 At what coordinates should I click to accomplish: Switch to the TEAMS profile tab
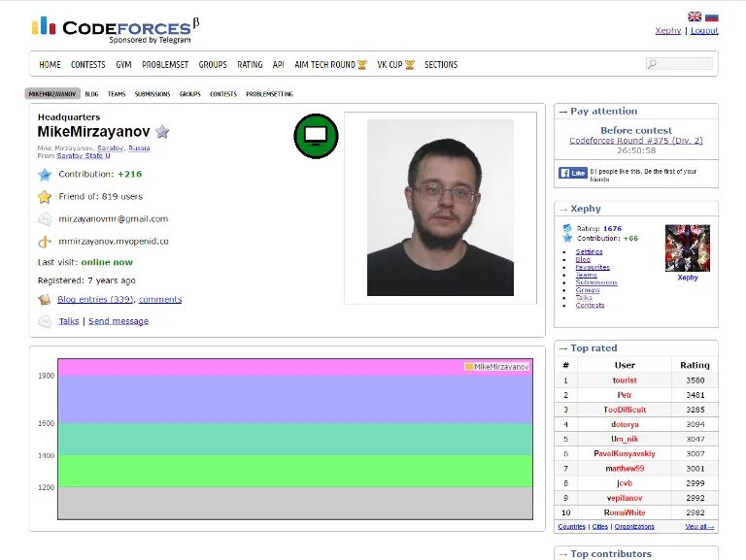click(x=117, y=94)
